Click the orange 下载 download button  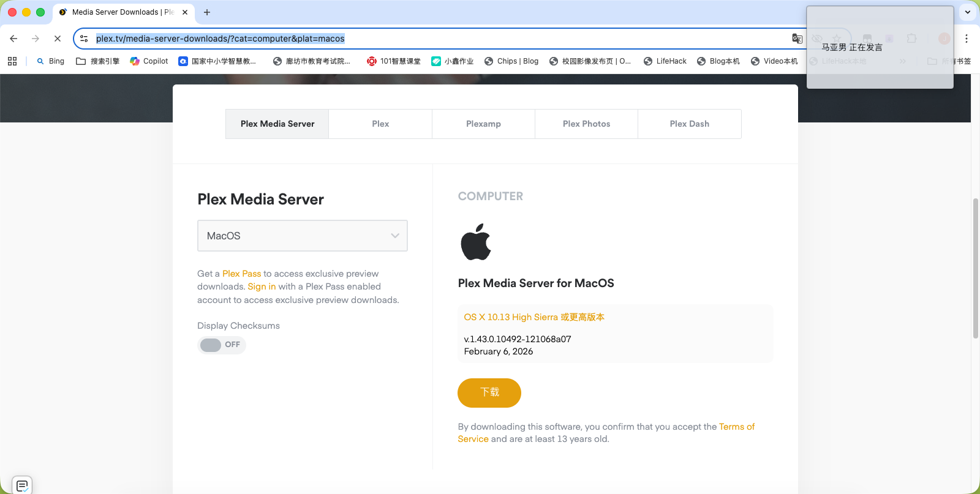tap(489, 392)
